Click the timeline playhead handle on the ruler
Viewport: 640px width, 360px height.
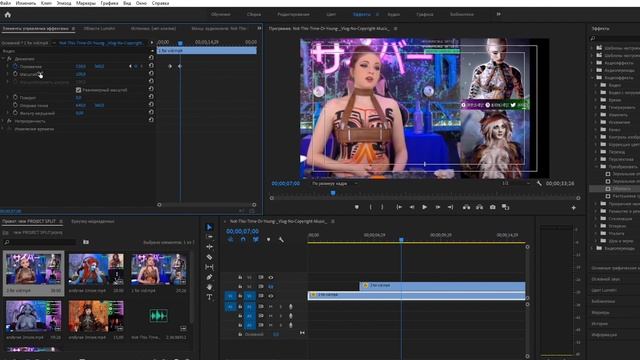tap(401, 240)
